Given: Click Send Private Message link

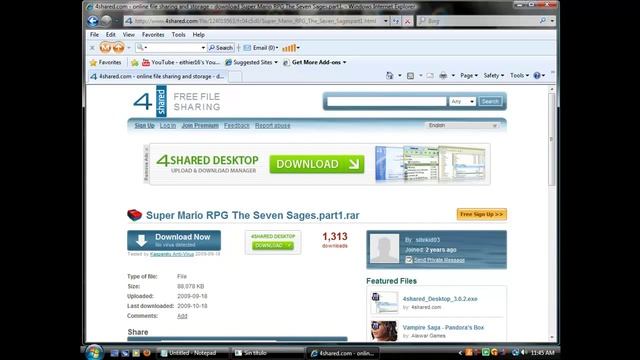Looking at the screenshot, I should coord(439,260).
